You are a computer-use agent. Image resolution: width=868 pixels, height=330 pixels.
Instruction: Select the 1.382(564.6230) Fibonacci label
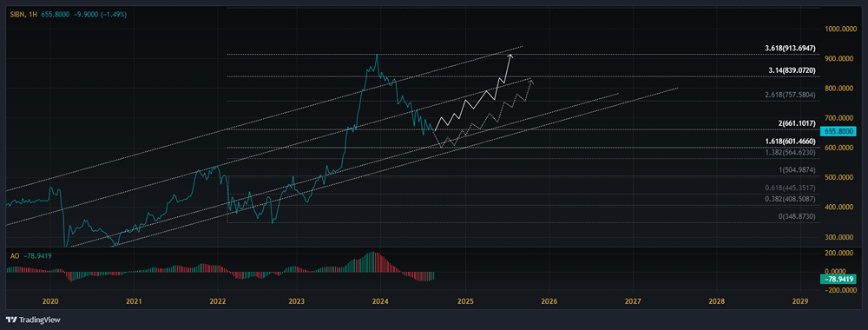[791, 152]
